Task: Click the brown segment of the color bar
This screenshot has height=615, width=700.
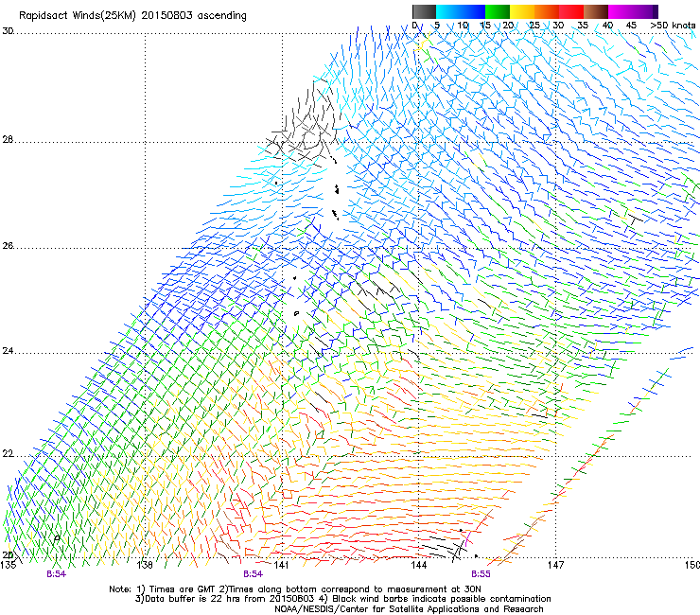Action: click(596, 11)
